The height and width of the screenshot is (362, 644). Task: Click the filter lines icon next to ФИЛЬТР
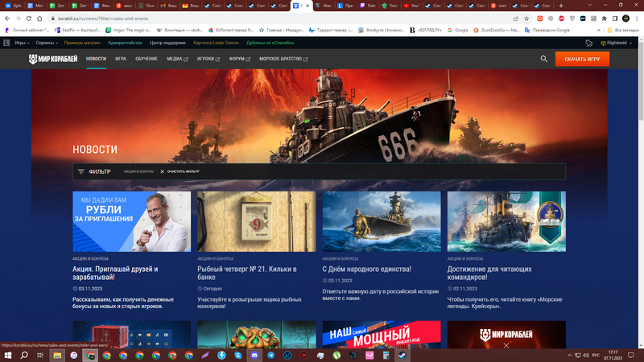(81, 171)
